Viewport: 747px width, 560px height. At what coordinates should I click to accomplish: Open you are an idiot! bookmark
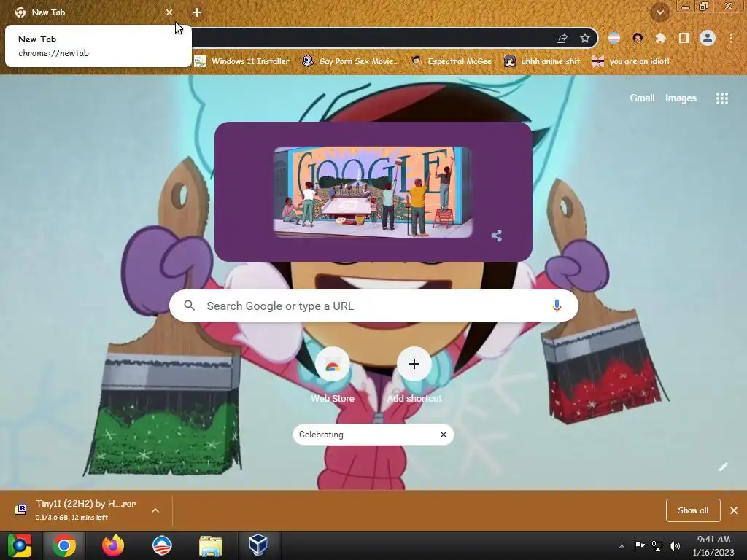pos(631,61)
